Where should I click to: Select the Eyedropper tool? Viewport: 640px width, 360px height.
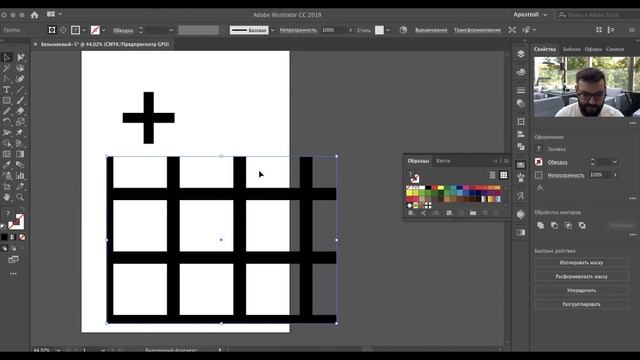7,165
